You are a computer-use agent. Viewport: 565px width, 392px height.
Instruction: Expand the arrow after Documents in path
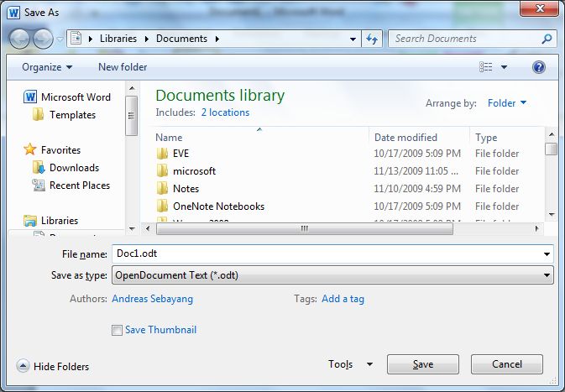point(217,39)
